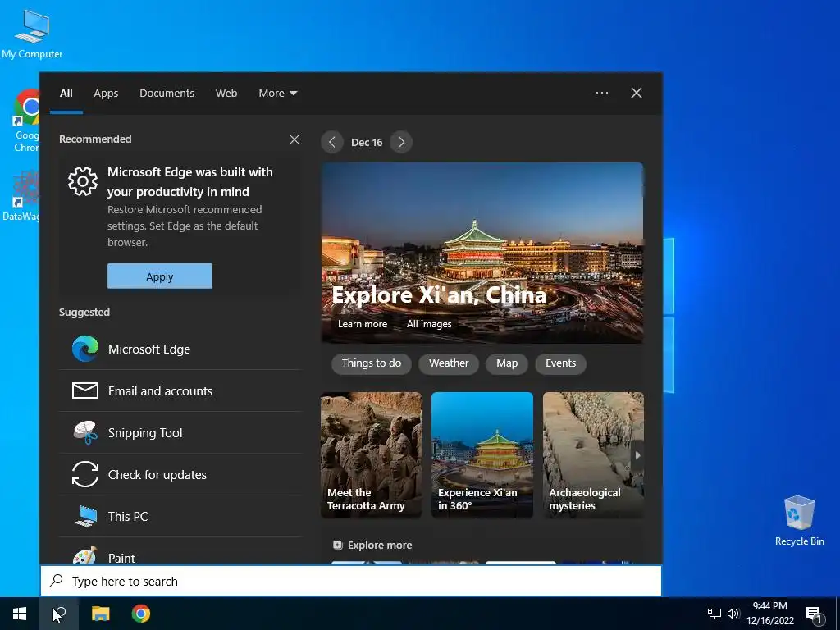Click the All images link
This screenshot has width=840, height=630.
(428, 323)
